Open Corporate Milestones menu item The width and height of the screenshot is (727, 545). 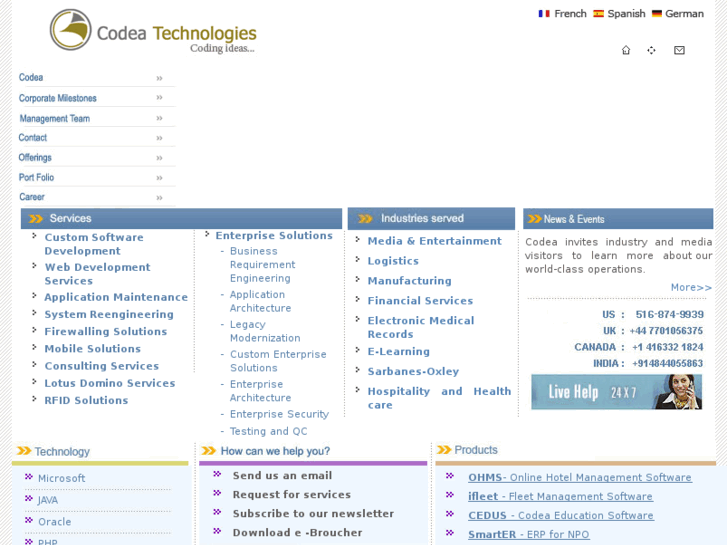coord(57,98)
